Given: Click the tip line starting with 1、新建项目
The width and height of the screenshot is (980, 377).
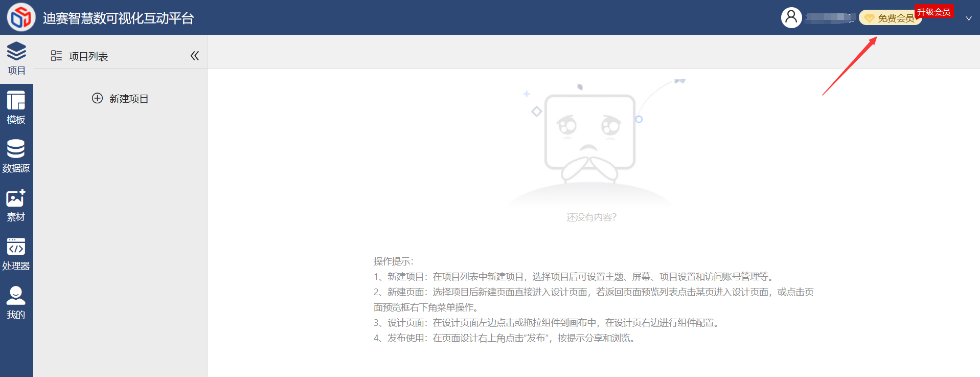Looking at the screenshot, I should tap(575, 277).
